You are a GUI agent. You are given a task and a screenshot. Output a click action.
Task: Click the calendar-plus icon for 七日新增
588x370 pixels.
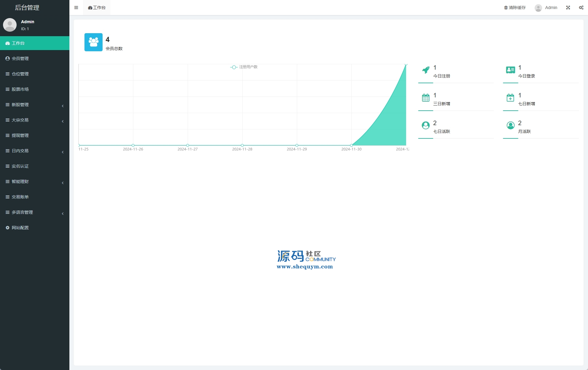click(x=510, y=98)
